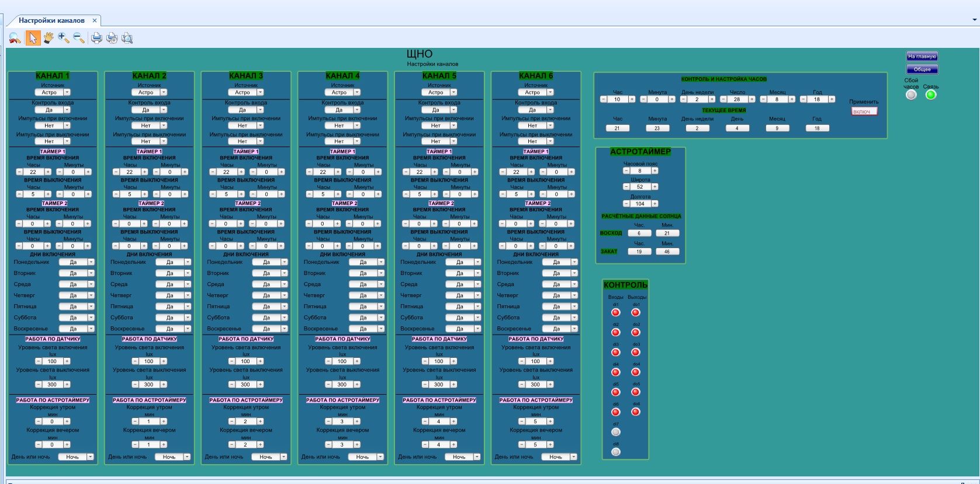This screenshot has height=484, width=980.
Task: Toggle the do1 output indicator
Action: coord(636,312)
